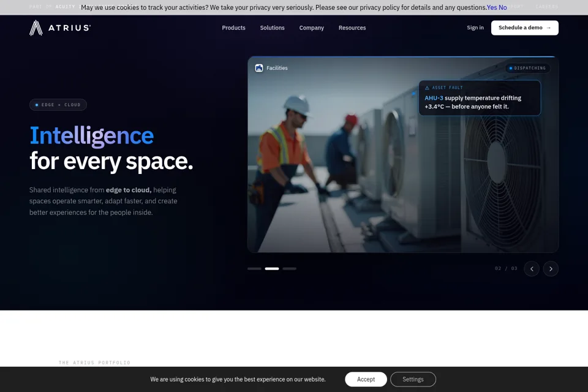Click the Edge × Cloud badge
The image size is (588, 392).
click(x=58, y=105)
